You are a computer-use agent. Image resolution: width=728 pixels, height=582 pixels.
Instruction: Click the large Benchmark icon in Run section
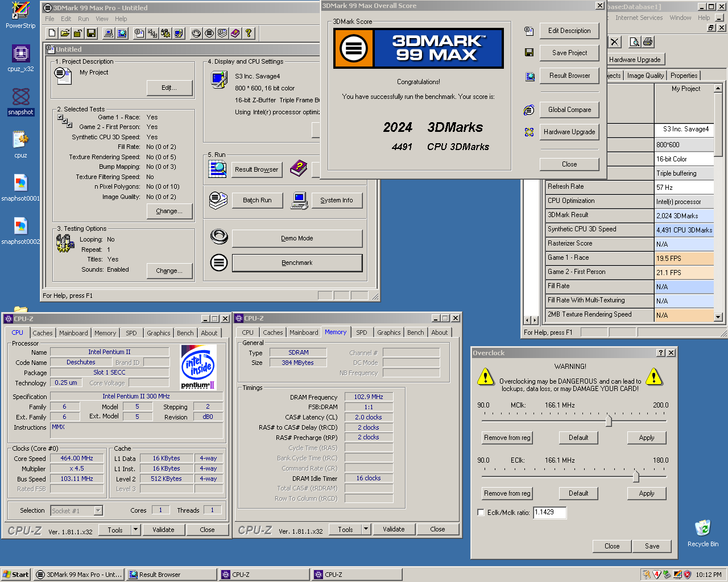click(x=219, y=263)
